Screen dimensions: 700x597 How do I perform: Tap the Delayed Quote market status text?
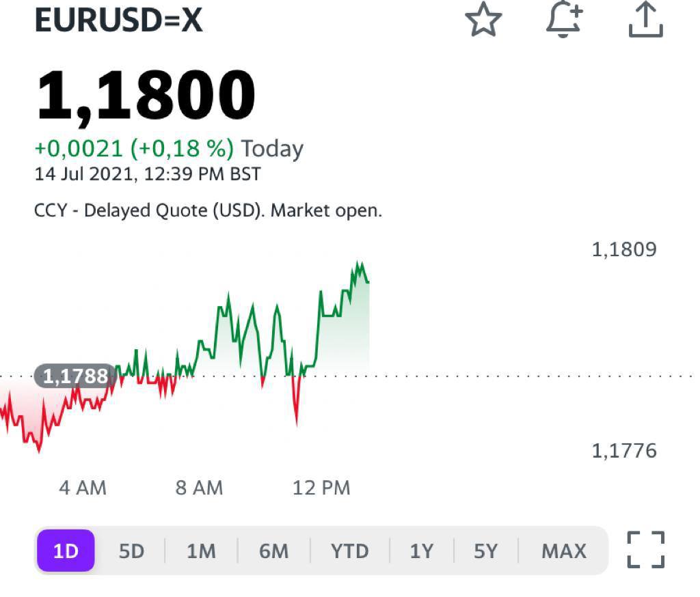(208, 210)
